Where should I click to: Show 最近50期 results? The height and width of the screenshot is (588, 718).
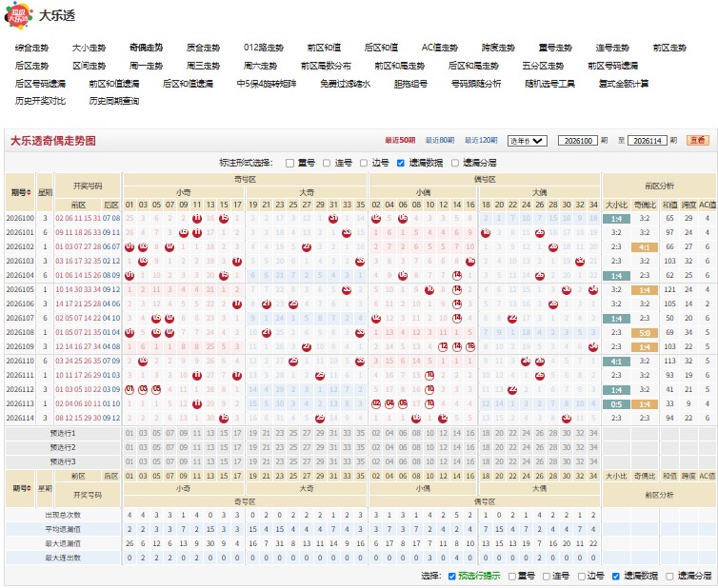click(x=400, y=141)
